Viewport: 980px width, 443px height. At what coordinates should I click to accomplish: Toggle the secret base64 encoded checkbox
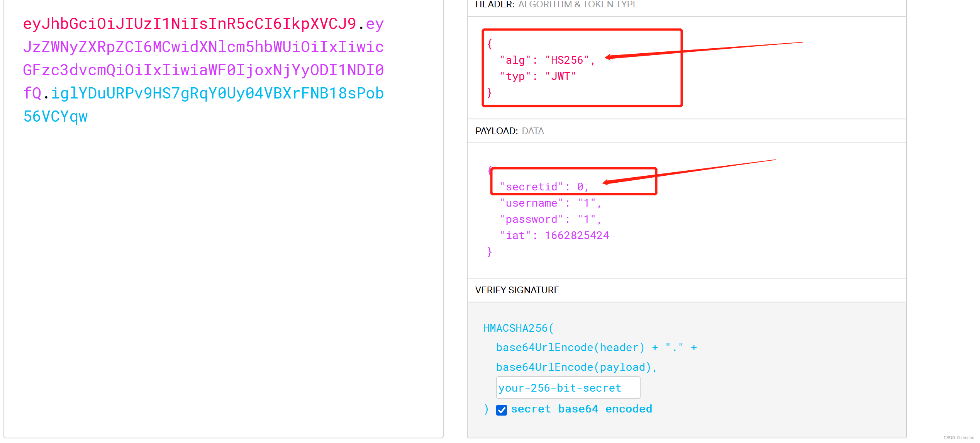[501, 410]
